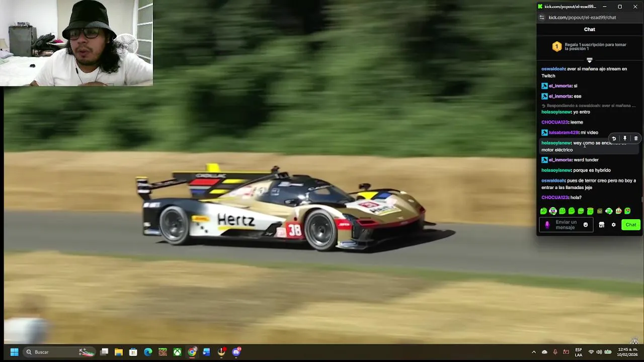This screenshot has height=362, width=644.
Task: Click the green Chat send button
Action: 631,225
